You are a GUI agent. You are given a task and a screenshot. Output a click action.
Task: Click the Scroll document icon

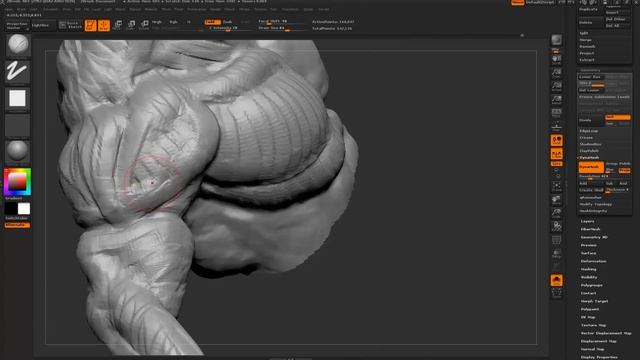[x=557, y=60]
